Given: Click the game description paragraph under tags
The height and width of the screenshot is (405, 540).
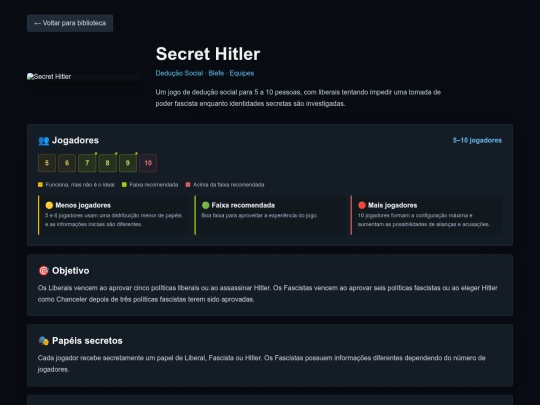Looking at the screenshot, I should coord(298,98).
